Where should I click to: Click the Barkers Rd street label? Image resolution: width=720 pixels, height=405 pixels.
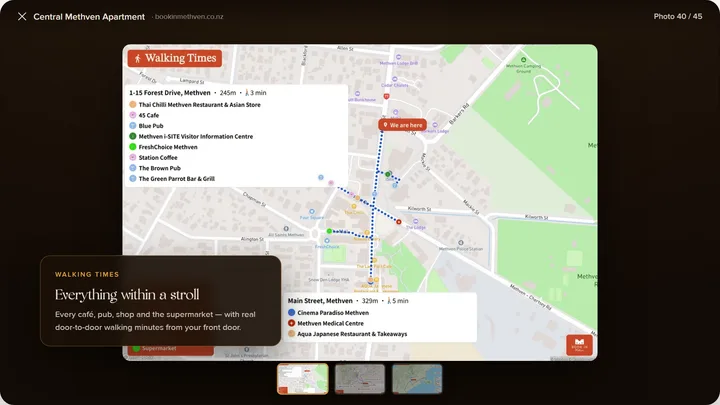459,114
